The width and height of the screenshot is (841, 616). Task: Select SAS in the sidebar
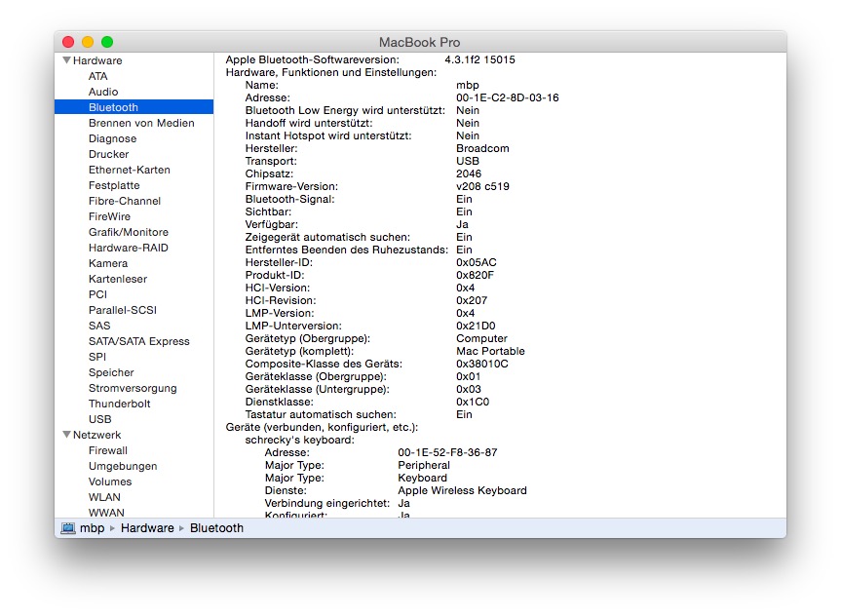99,326
